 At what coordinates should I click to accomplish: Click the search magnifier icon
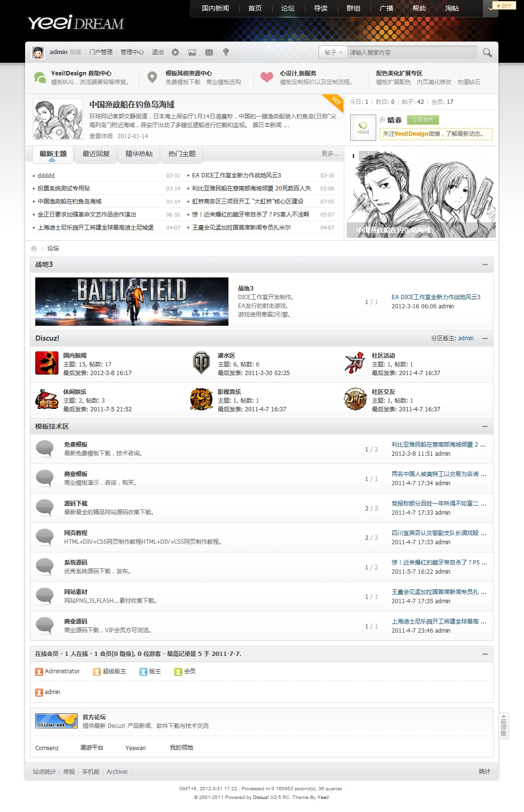click(487, 52)
